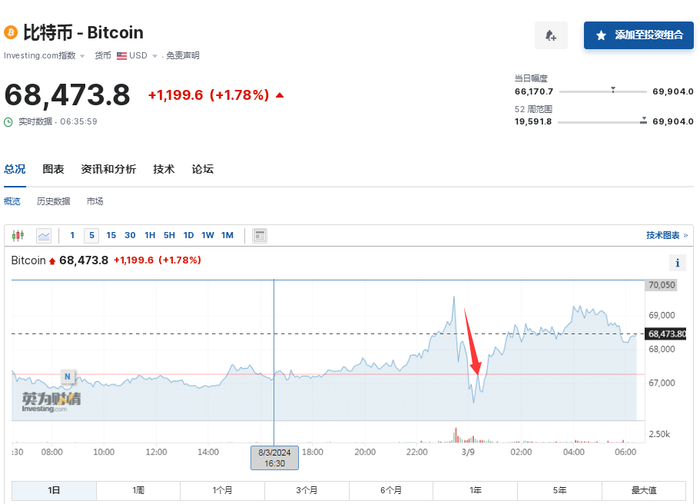Image resolution: width=700 pixels, height=504 pixels.
Task: Click the create alert bell icon
Action: pos(551,35)
